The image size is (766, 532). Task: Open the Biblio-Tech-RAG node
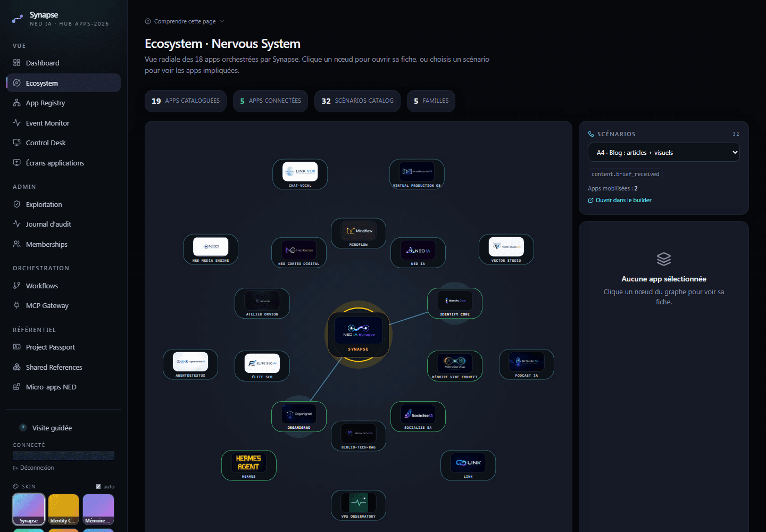359,436
